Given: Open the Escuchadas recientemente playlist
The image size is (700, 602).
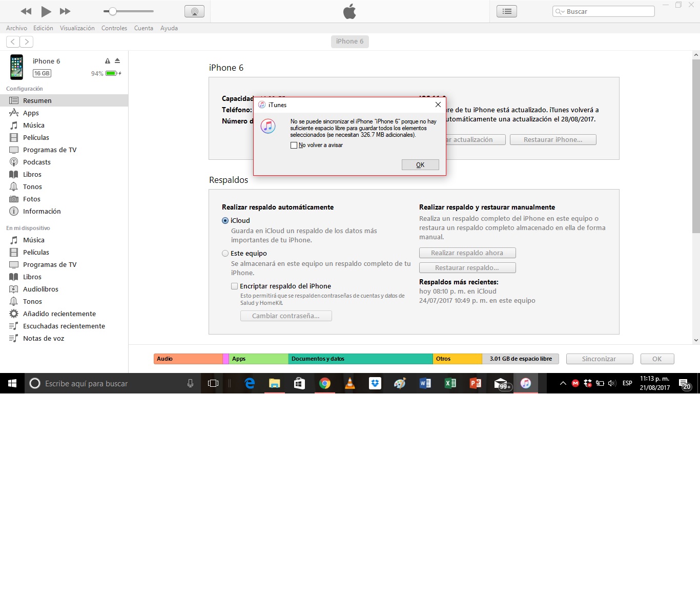Looking at the screenshot, I should pyautogui.click(x=64, y=326).
